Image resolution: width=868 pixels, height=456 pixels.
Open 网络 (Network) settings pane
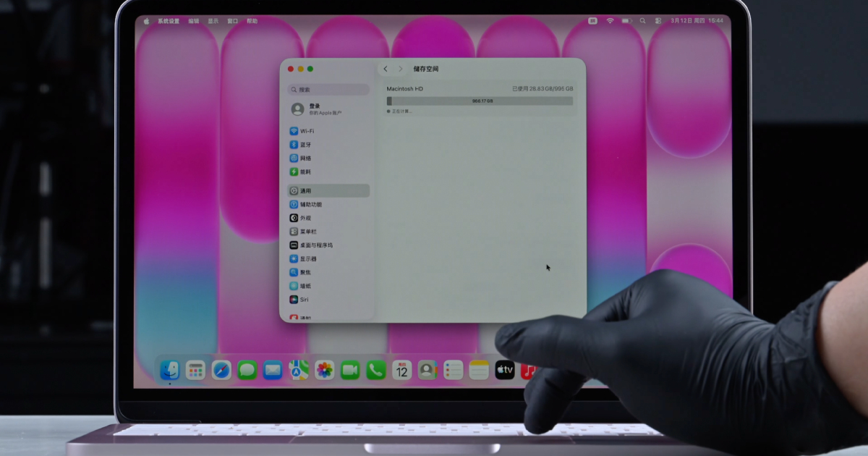pos(305,159)
